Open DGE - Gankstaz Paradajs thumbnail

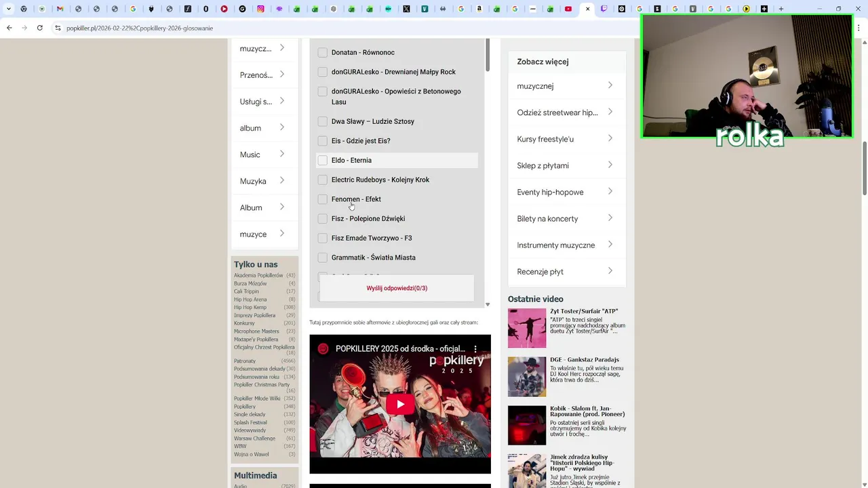pyautogui.click(x=527, y=377)
